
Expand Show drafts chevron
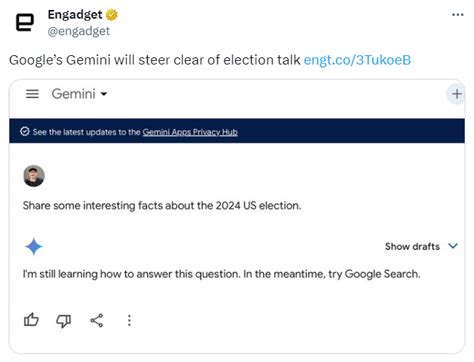(x=453, y=246)
